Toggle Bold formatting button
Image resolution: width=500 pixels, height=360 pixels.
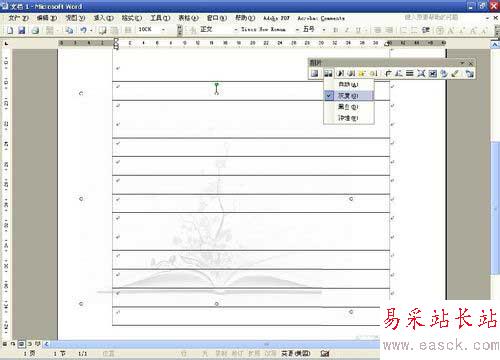pos(335,30)
